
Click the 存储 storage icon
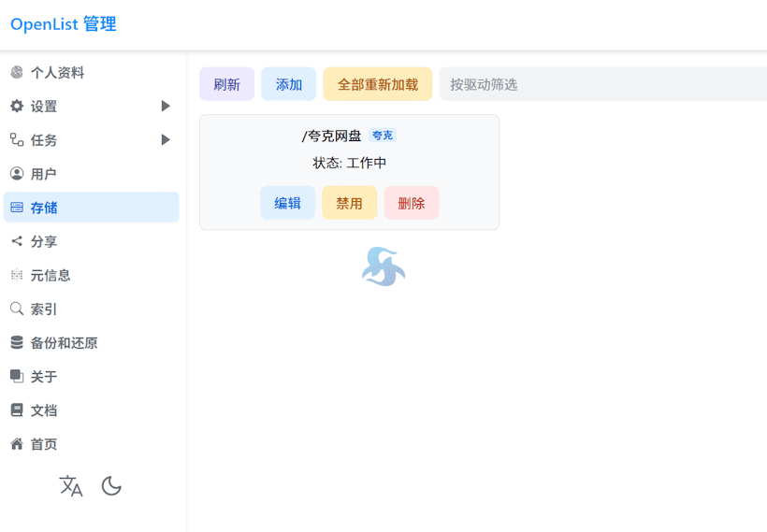point(17,208)
